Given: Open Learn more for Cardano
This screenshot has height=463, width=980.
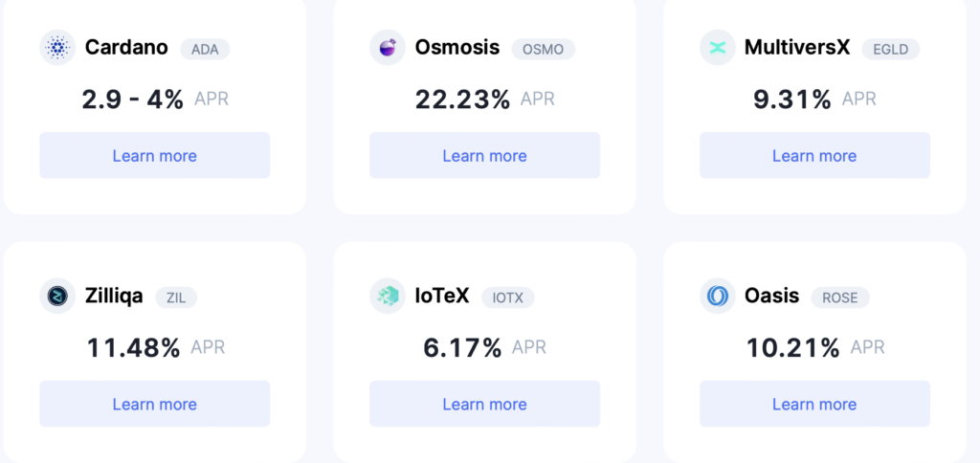Looking at the screenshot, I should 155,156.
